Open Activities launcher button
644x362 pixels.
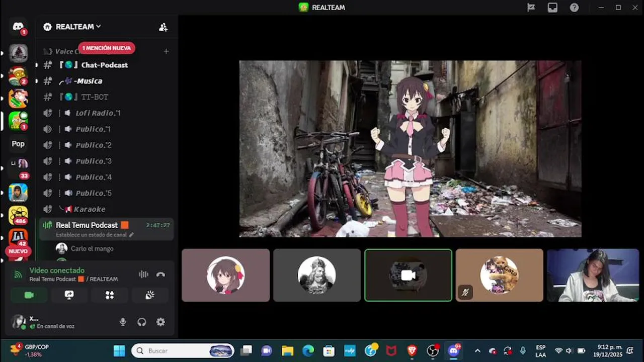(x=110, y=295)
